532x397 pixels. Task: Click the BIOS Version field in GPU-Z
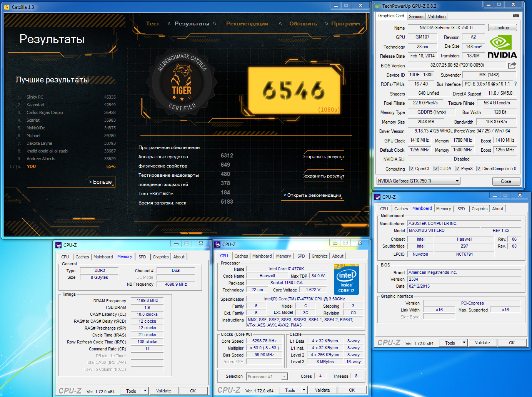point(457,65)
